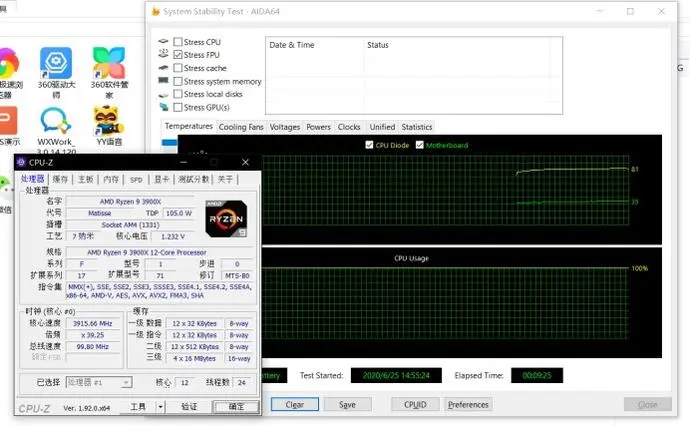Switch to the 主板 tab in CPU-Z
690x426 pixels.
click(86, 179)
